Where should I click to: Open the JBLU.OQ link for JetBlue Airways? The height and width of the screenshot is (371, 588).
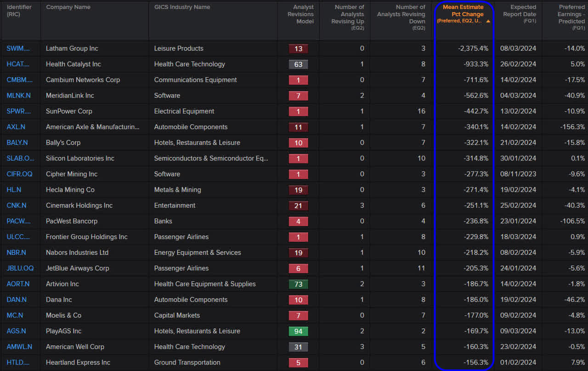pos(17,268)
